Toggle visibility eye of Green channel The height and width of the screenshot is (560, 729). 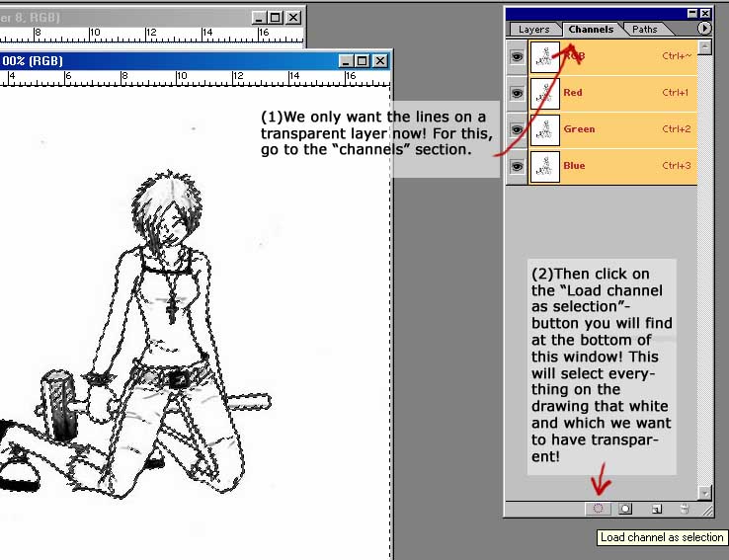click(517, 129)
